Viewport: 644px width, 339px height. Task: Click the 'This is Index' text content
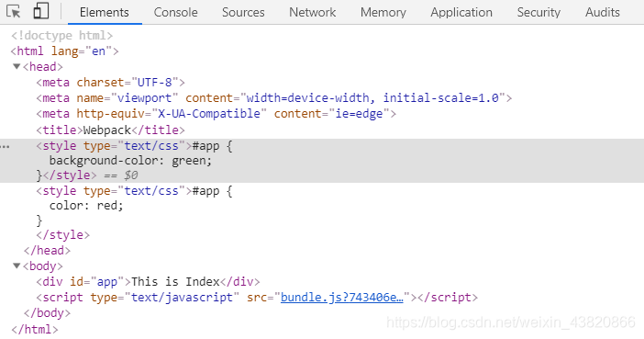pyautogui.click(x=175, y=282)
